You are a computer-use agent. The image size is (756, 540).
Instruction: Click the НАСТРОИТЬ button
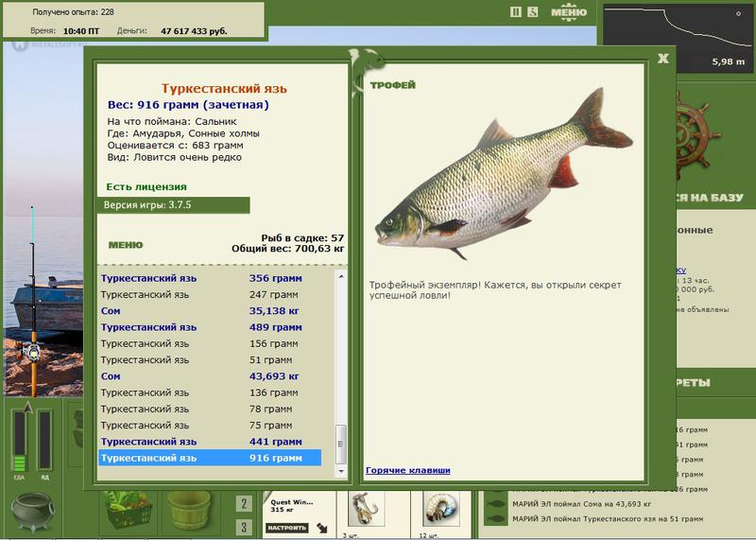287,528
